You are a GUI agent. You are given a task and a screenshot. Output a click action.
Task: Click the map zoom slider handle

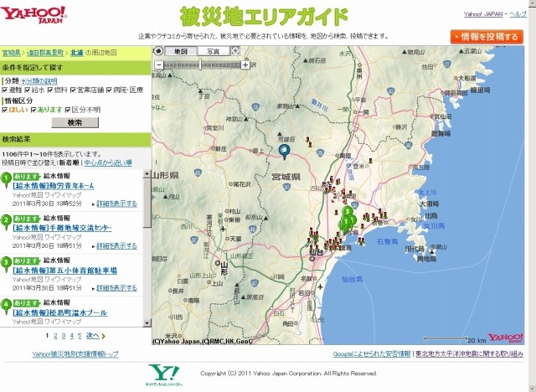[200, 64]
